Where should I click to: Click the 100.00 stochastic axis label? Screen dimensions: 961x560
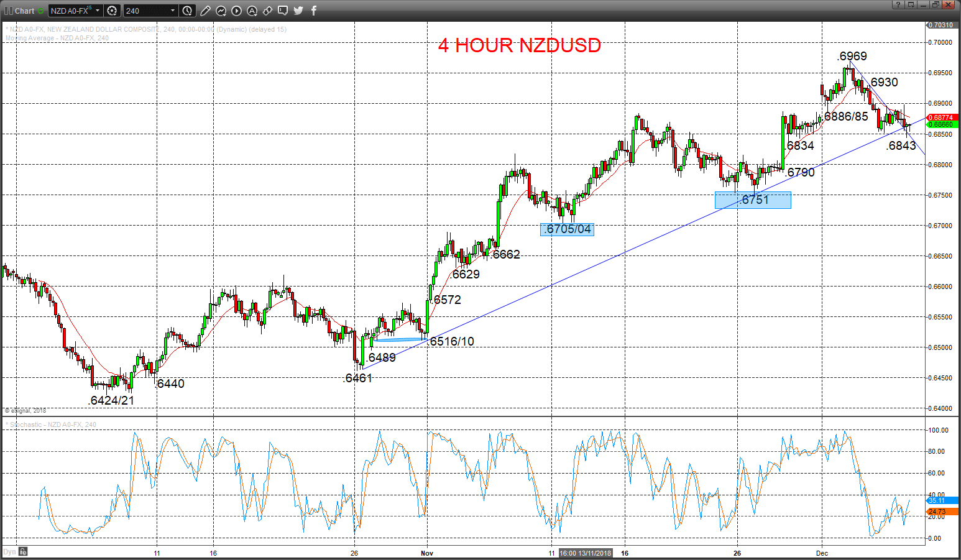938,430
